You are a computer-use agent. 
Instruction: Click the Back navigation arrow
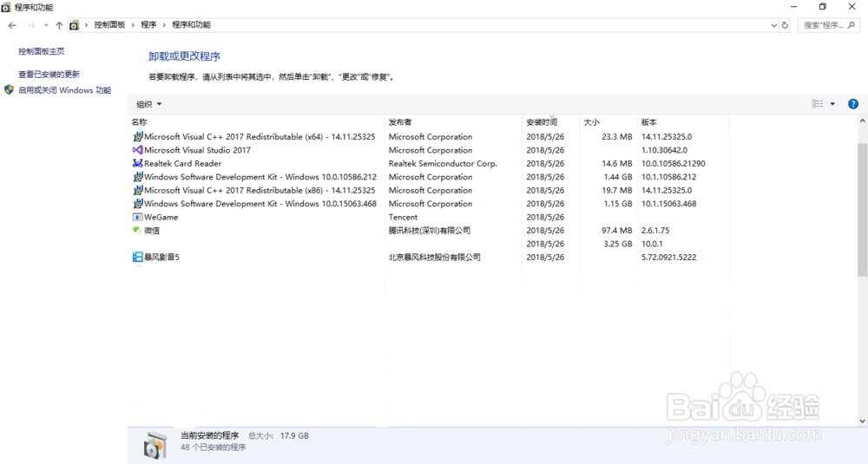[x=12, y=25]
